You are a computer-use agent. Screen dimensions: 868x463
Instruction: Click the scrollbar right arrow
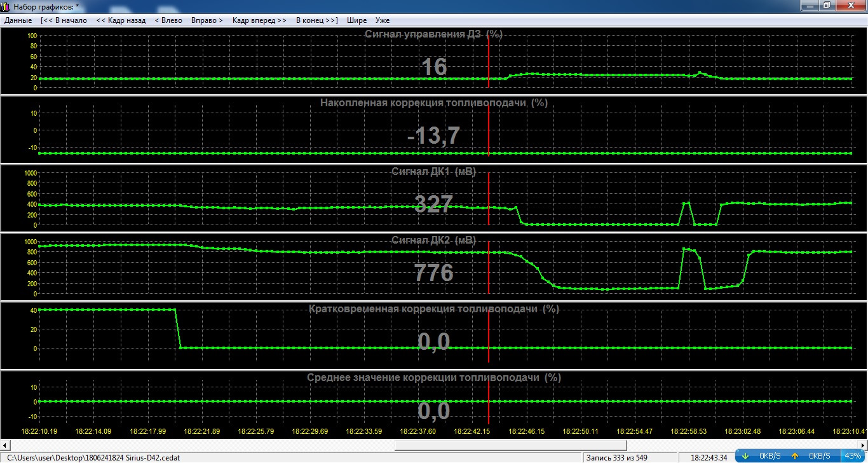point(862,445)
